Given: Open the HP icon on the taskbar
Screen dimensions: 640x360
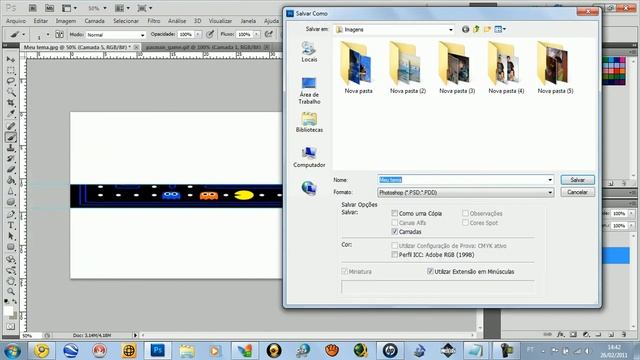Looking at the screenshot, I should pos(390,351).
